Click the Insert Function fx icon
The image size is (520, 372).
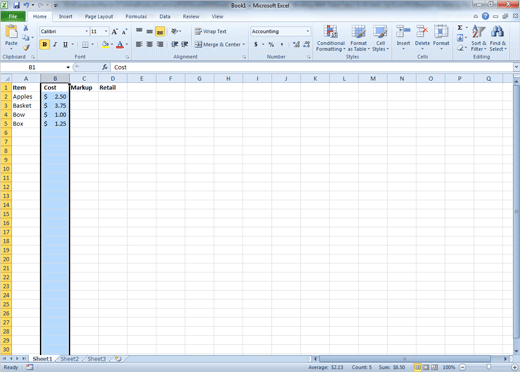tap(105, 67)
